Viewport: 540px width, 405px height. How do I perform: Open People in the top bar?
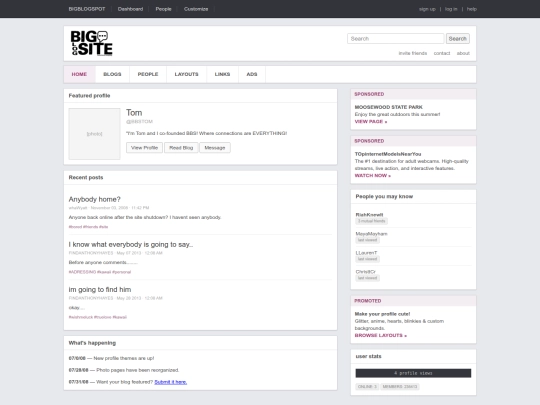[163, 9]
